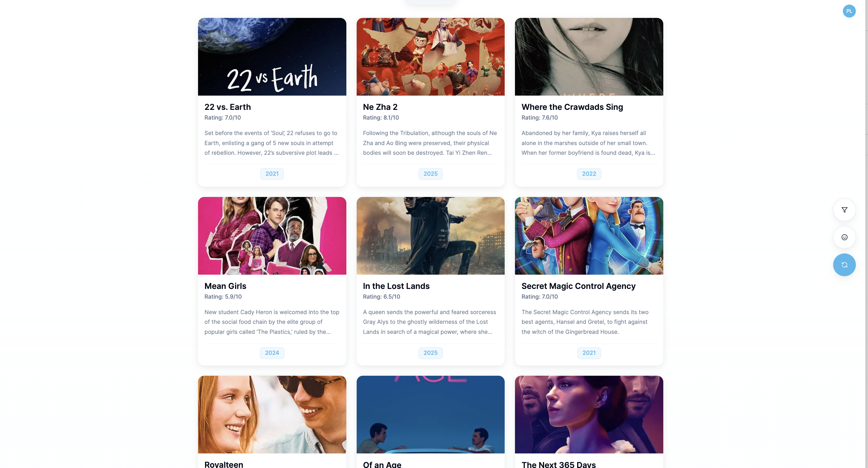868x468 pixels.
Task: Click the Of an Age title
Action: (382, 464)
